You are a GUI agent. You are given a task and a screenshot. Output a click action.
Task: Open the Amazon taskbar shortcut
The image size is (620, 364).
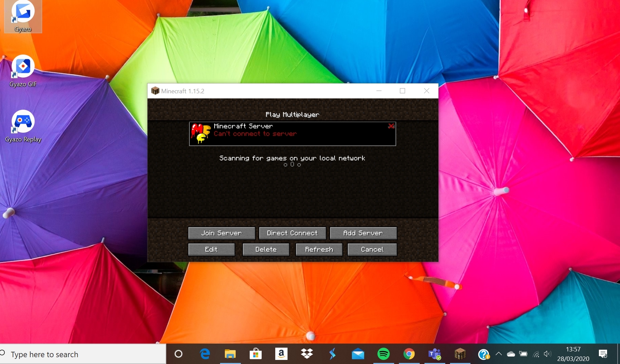click(x=281, y=354)
